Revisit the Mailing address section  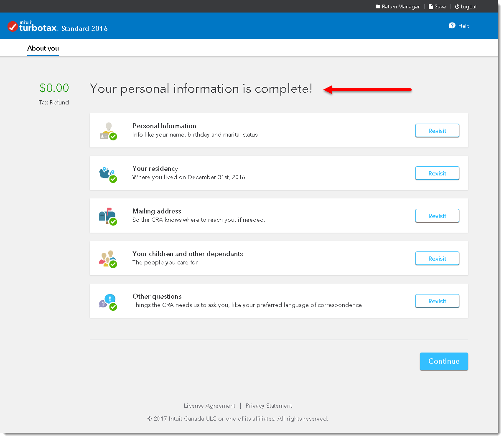[x=437, y=216]
